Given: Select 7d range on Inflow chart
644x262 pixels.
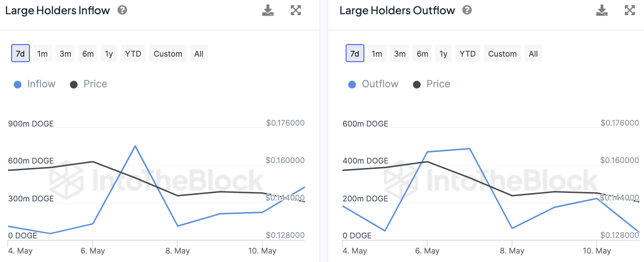Looking at the screenshot, I should click(21, 53).
